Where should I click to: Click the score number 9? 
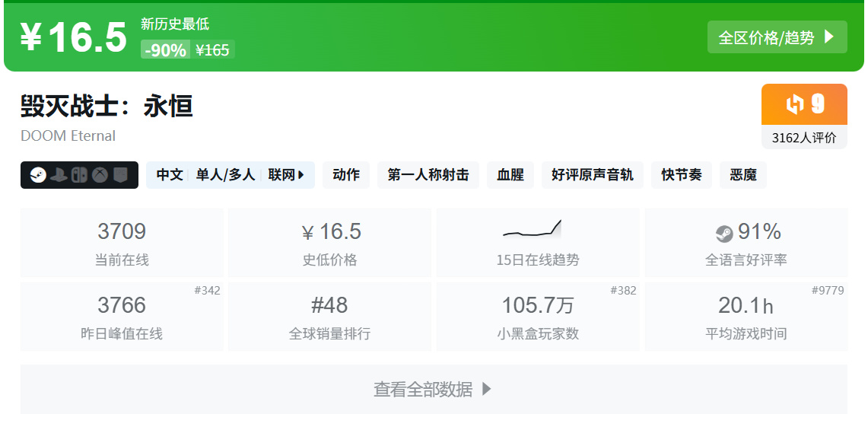click(819, 104)
